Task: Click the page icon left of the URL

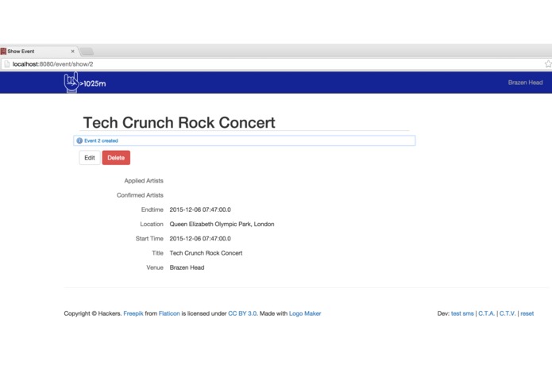Action: pyautogui.click(x=6, y=64)
